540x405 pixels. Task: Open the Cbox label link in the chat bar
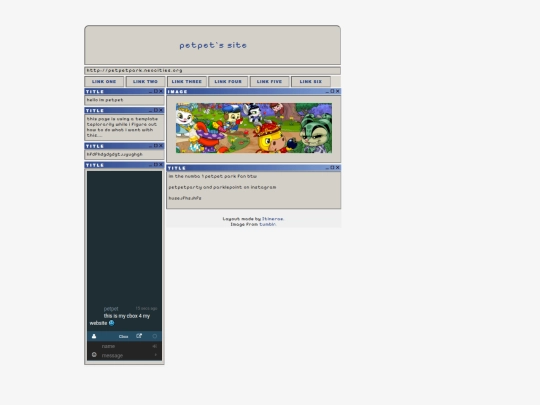[x=123, y=336]
